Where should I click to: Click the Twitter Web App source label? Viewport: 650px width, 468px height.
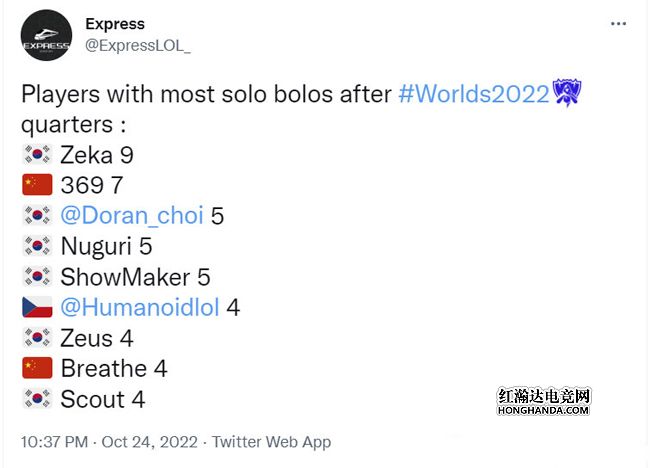(x=272, y=442)
